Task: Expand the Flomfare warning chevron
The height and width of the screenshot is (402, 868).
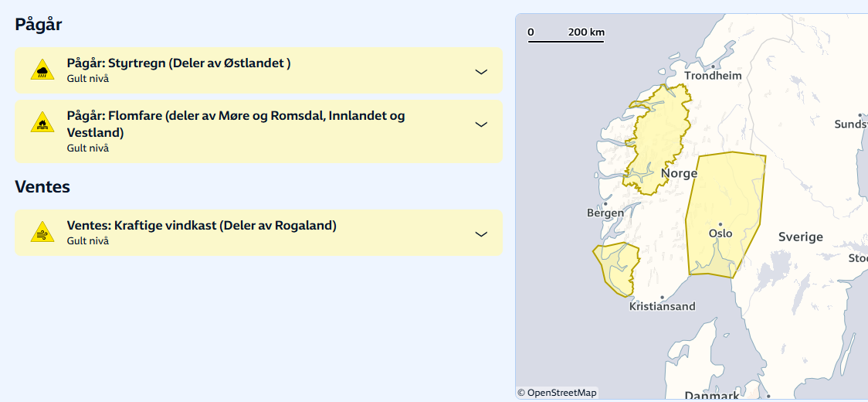Action: pyautogui.click(x=481, y=124)
